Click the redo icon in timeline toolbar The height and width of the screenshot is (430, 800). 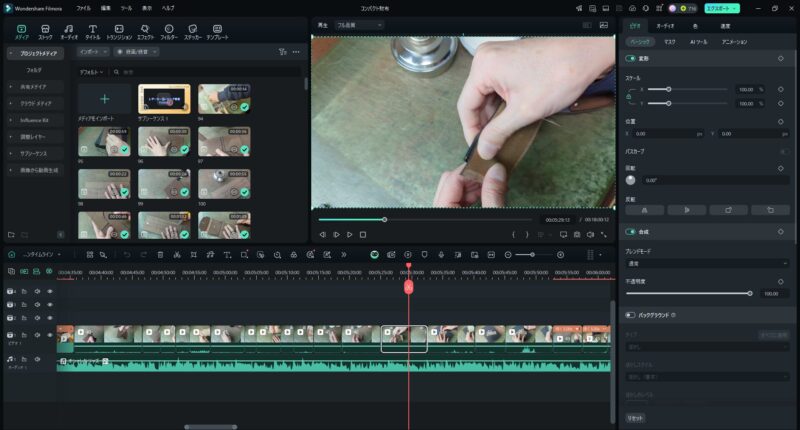pos(143,255)
